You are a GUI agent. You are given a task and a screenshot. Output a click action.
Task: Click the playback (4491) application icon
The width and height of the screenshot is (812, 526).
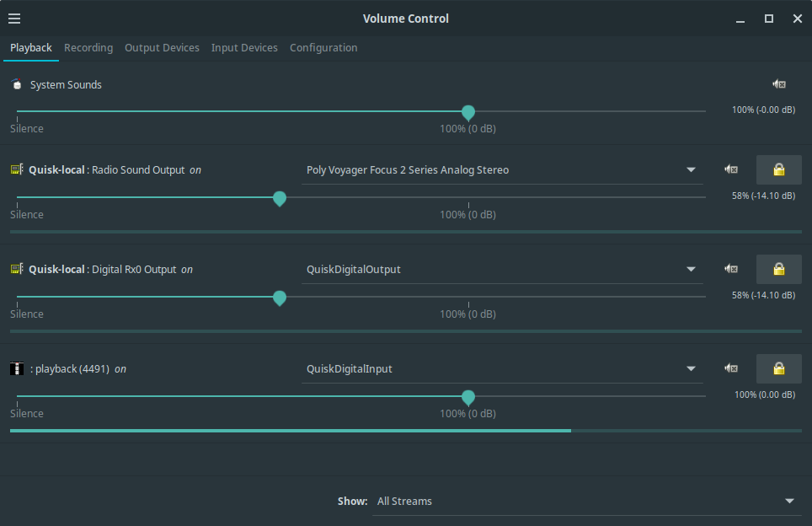(17, 369)
